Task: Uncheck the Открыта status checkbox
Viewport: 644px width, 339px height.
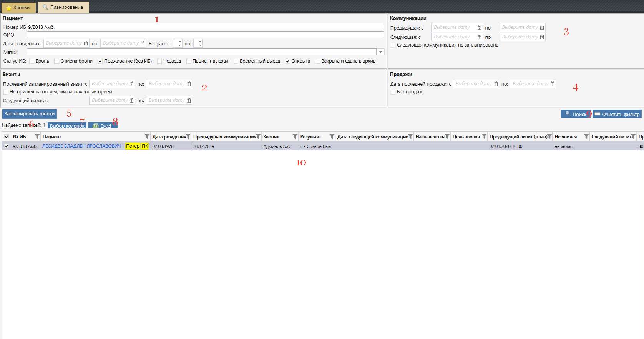Action: [x=287, y=61]
